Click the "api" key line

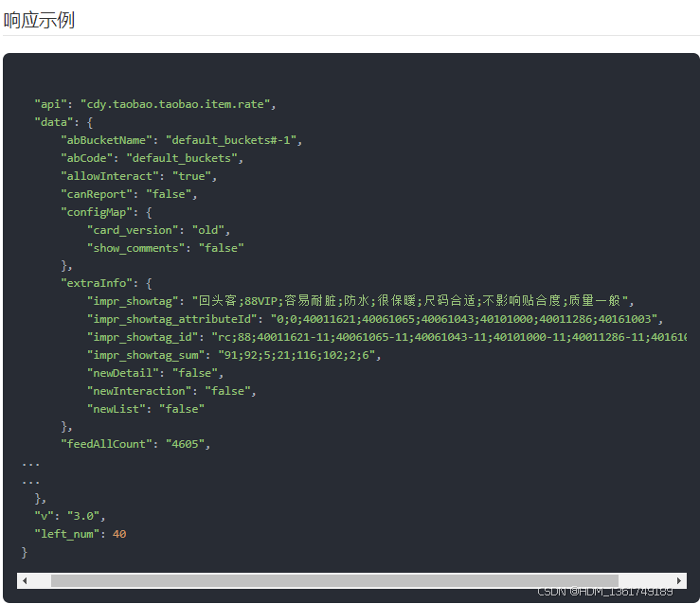pos(155,104)
